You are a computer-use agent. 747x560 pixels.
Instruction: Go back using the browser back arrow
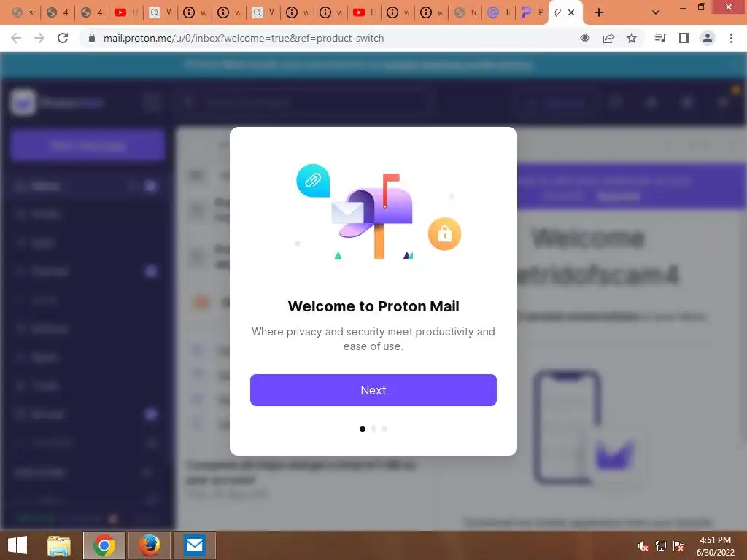click(16, 38)
